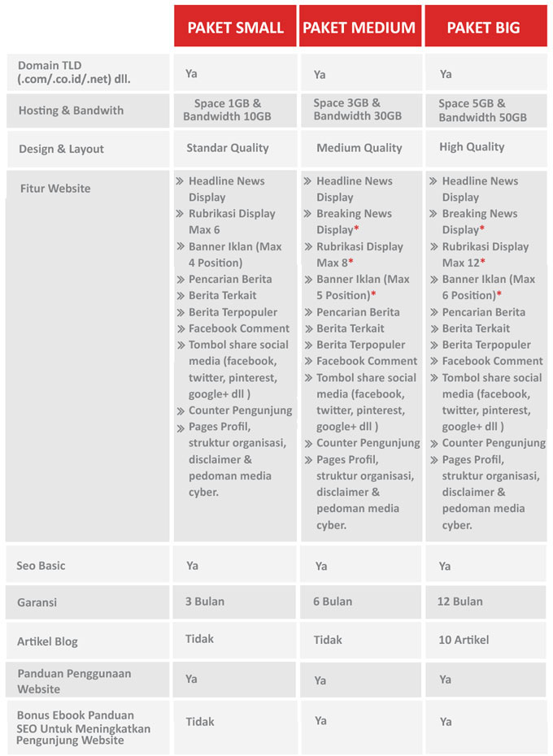553x756 pixels.
Task: Click chevron icon beside Rubrikasi Display Max 12
Action: click(x=433, y=246)
